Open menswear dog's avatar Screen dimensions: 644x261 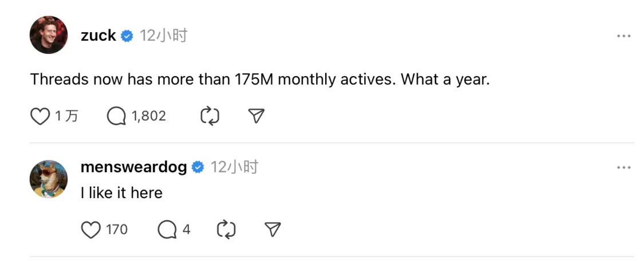click(49, 179)
